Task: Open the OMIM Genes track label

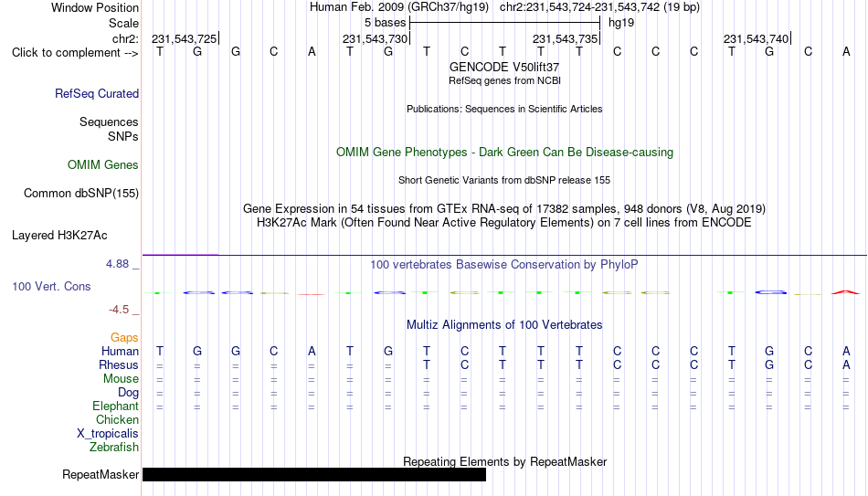Action: pyautogui.click(x=103, y=165)
